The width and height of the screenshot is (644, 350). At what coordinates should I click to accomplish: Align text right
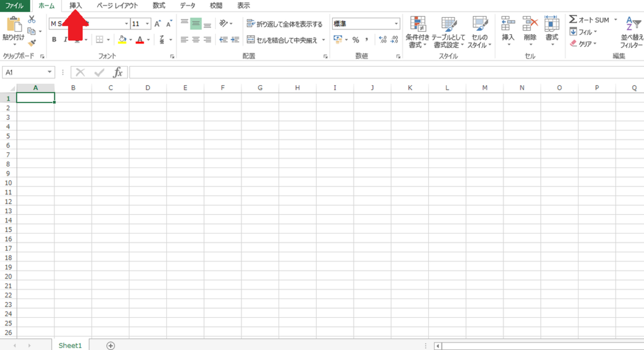coord(208,40)
